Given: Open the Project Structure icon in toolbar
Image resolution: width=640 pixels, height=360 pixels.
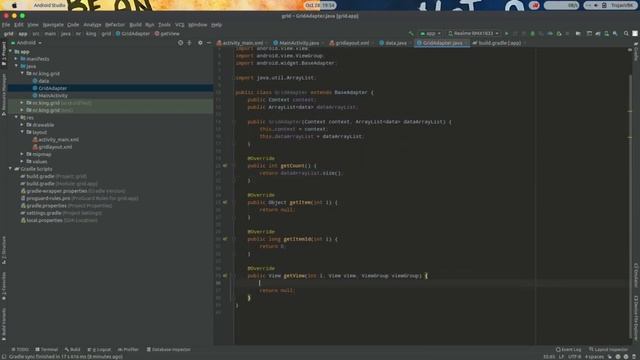Looking at the screenshot, I should point(578,33).
